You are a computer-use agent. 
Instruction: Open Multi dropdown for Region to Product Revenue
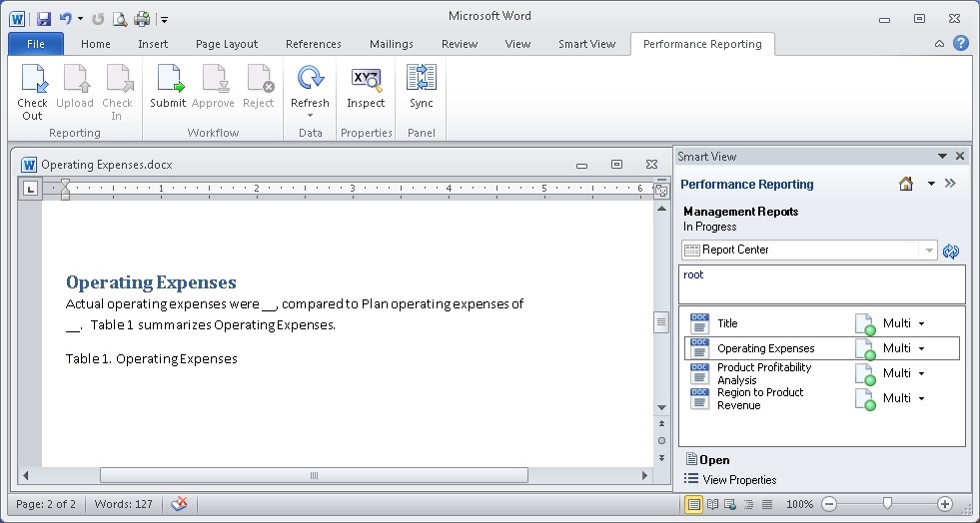(x=921, y=399)
